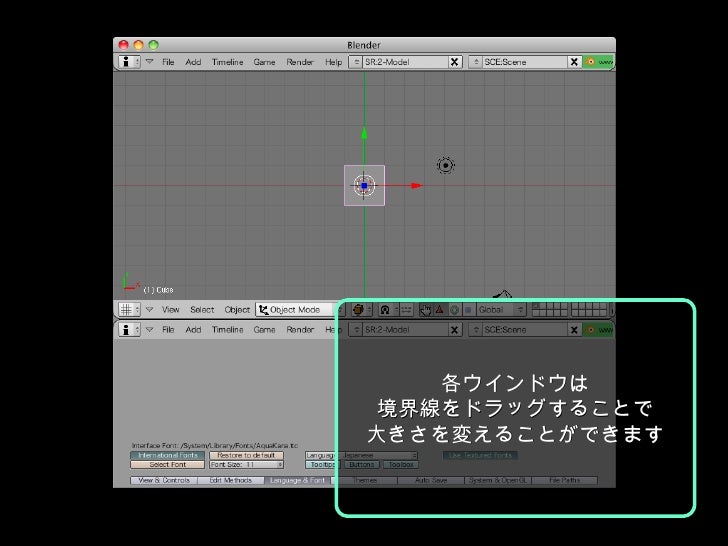Open screen selector arrow beside upper SR:2-Model
Viewport: 728px width, 546px height.
(356, 62)
